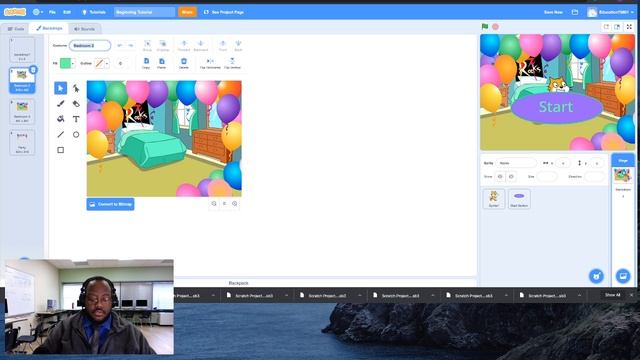Image resolution: width=640 pixels, height=360 pixels.
Task: Expand options for last Scratch Project download
Action: tap(579, 295)
